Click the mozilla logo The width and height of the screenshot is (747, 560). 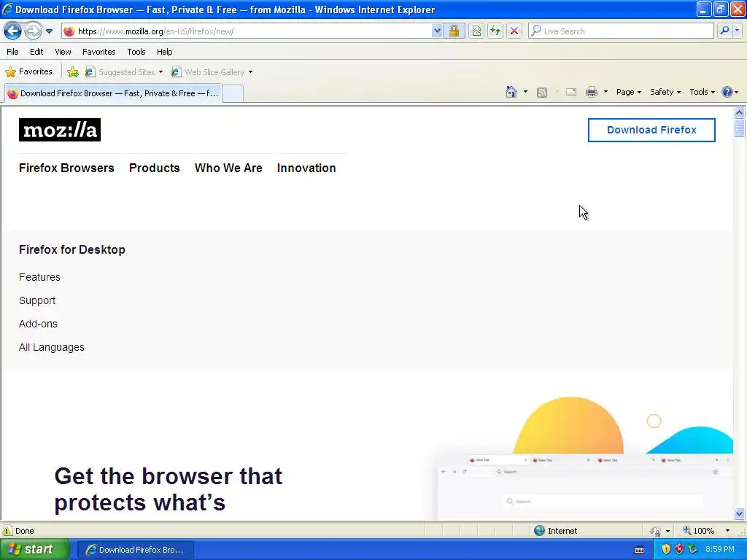[x=60, y=130]
